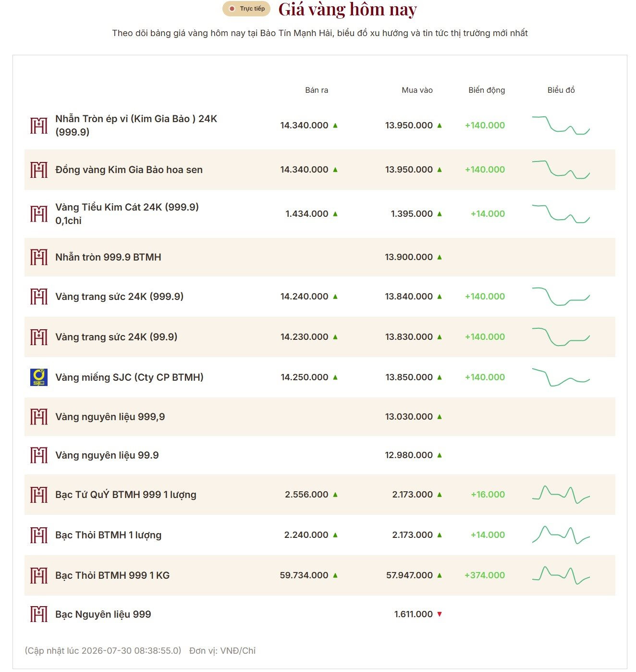Select the Đồng vàng Kim Gia Bảo hoa sen row

click(x=320, y=170)
